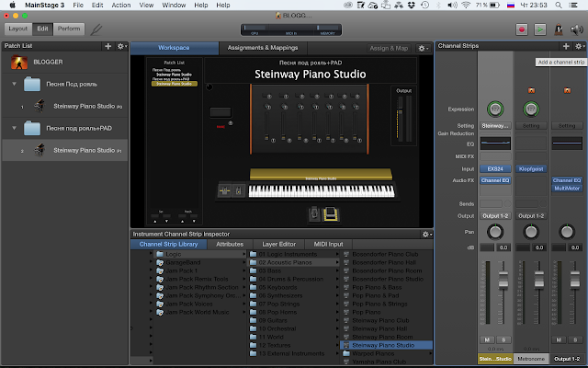Switch to Perform mode

click(x=69, y=29)
